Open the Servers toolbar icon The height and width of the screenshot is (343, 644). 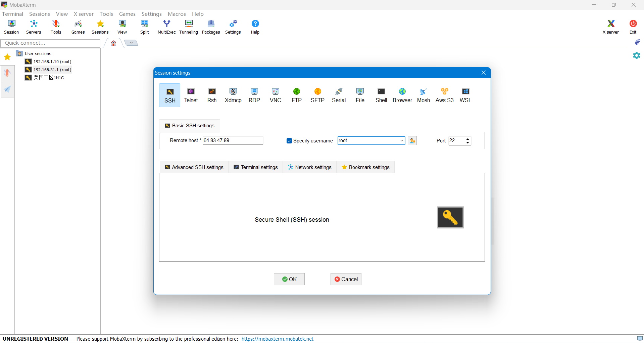click(34, 27)
